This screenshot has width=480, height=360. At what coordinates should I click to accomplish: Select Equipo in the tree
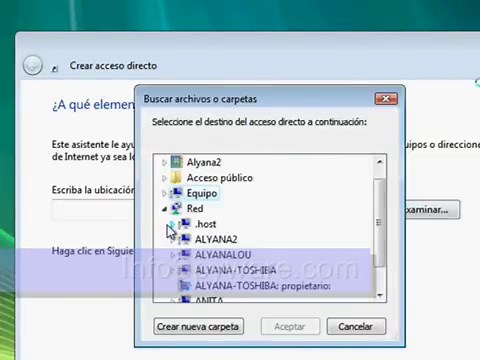202,193
